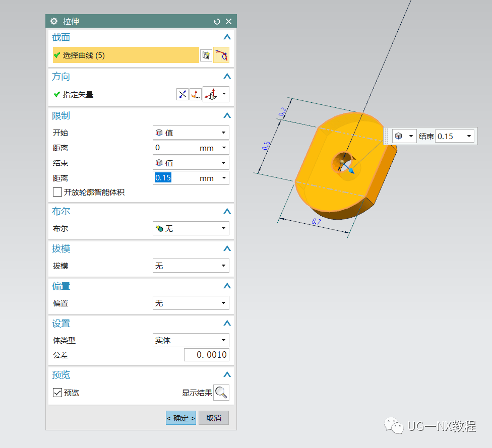492x448 pixels.
Task: Open the 开始 limit type dropdown
Action: tap(191, 133)
